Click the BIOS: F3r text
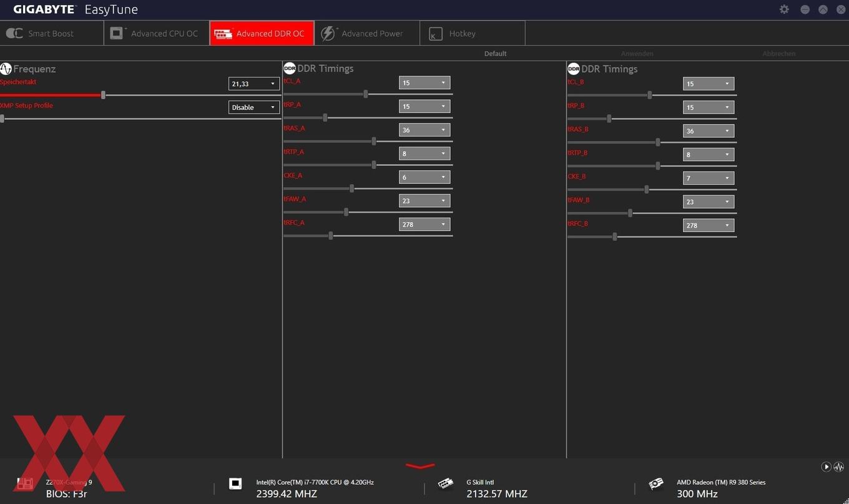 coord(66,494)
